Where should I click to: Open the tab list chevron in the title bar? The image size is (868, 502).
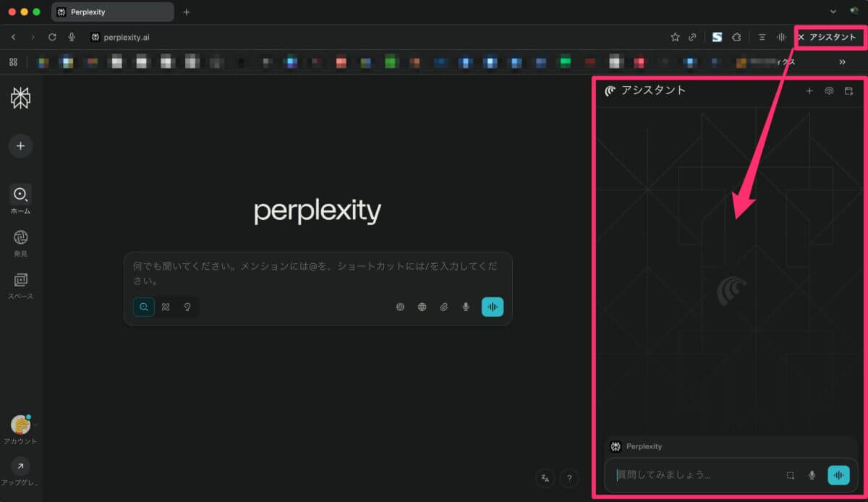[833, 12]
